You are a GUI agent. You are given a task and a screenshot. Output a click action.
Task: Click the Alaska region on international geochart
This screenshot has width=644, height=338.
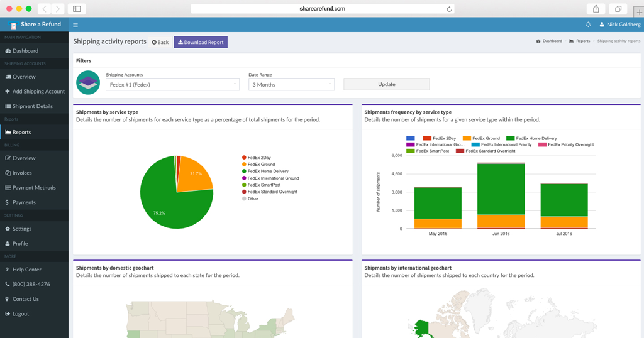(422, 328)
